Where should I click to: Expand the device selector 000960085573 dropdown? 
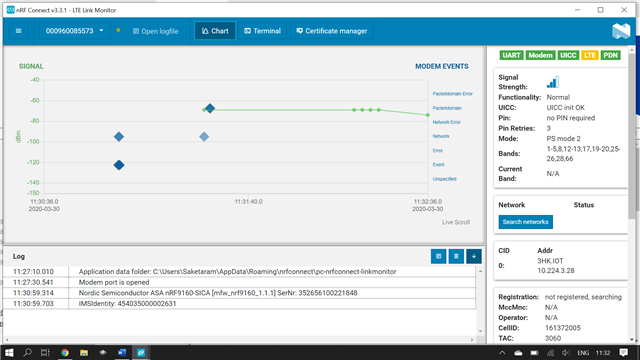(74, 31)
